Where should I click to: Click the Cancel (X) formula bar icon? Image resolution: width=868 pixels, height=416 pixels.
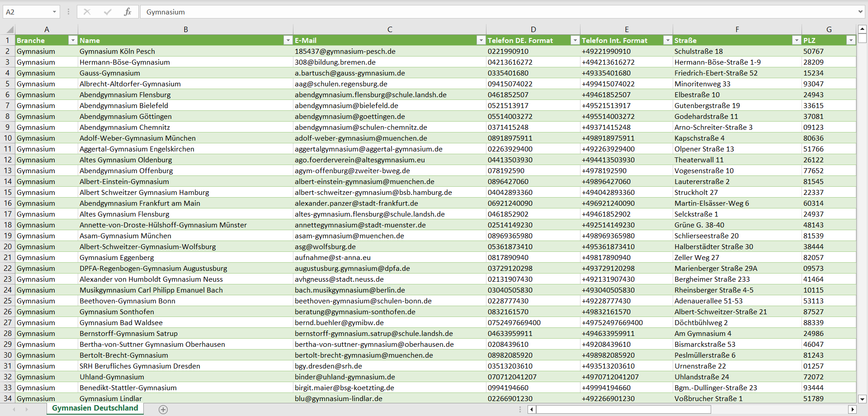click(x=87, y=12)
